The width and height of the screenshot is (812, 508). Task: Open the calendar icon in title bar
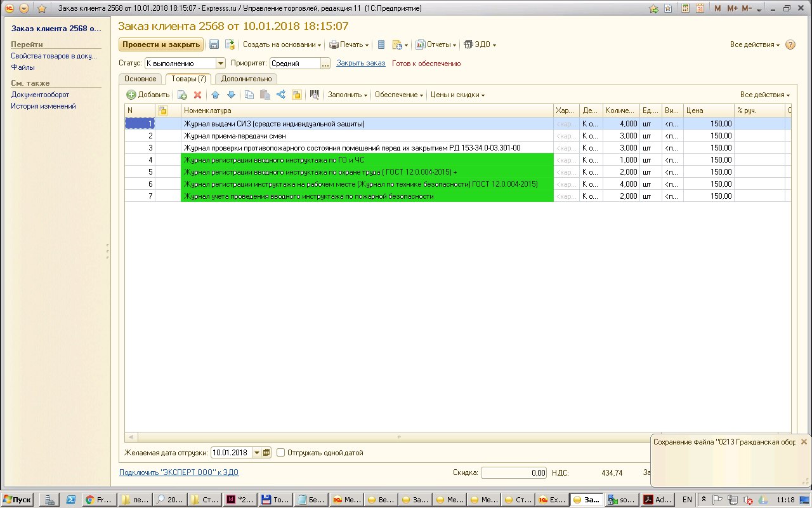pos(700,8)
